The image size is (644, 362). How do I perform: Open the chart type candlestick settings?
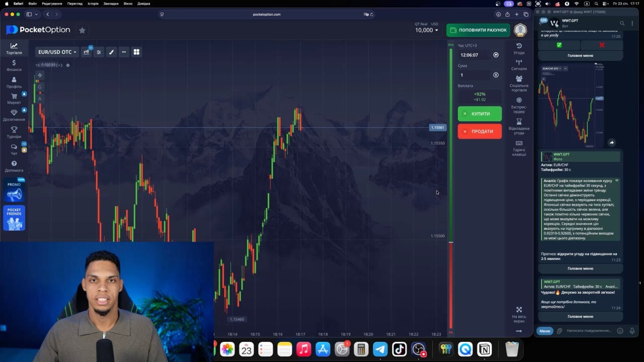[87, 52]
